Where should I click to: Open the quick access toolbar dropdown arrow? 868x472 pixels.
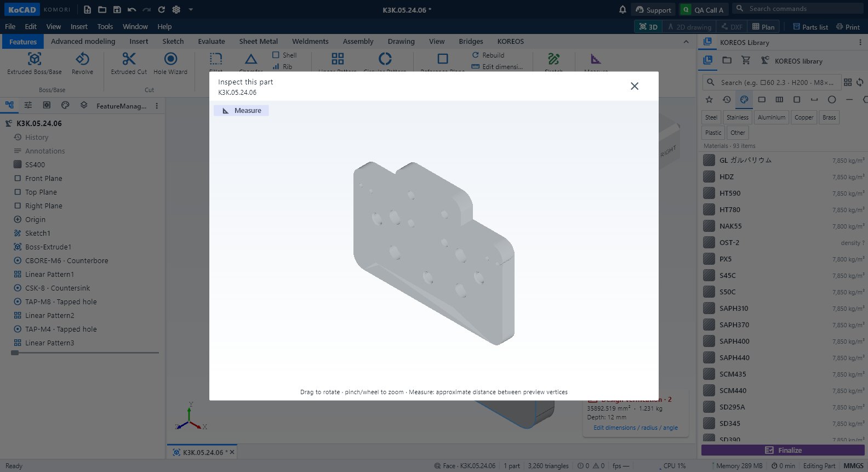pyautogui.click(x=191, y=10)
